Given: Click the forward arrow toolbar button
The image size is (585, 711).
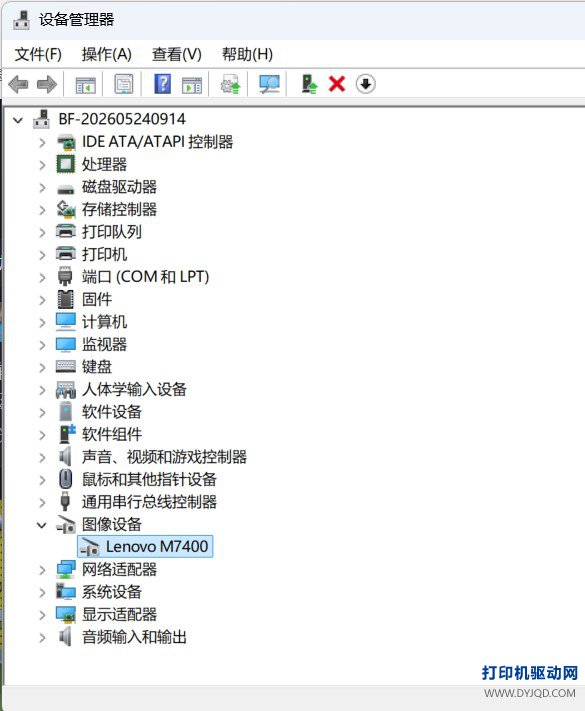Looking at the screenshot, I should pyautogui.click(x=47, y=84).
